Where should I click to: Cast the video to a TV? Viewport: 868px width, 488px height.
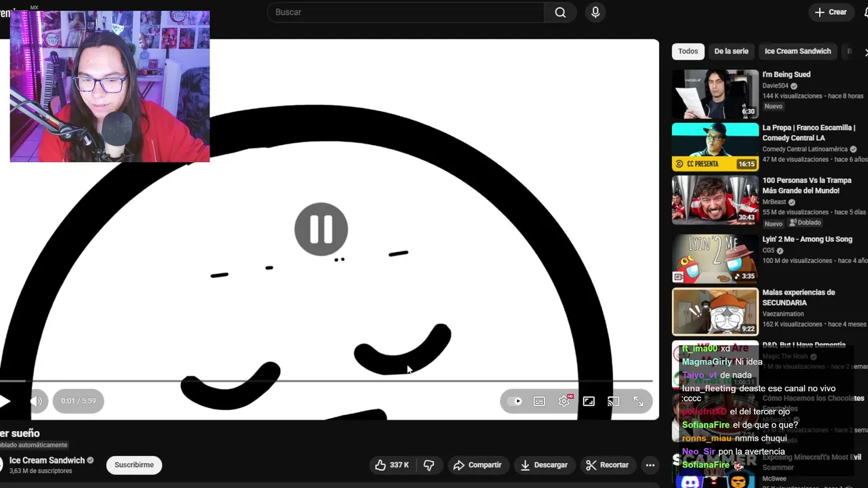tap(614, 401)
